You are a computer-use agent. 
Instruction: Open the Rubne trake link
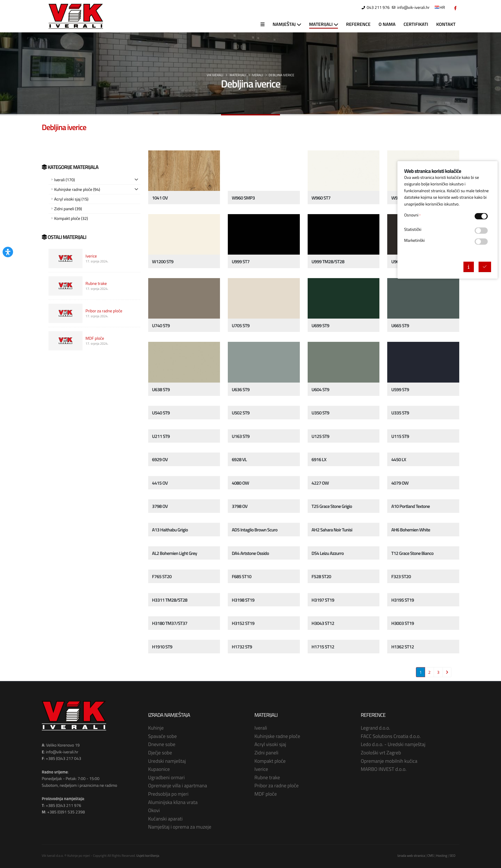pyautogui.click(x=96, y=283)
